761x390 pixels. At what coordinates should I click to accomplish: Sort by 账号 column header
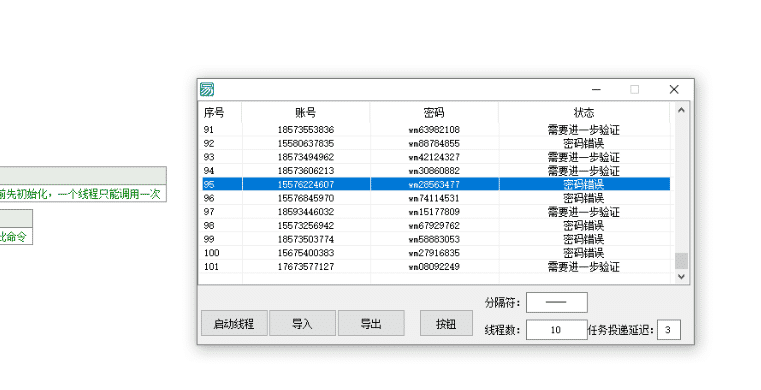coord(306,113)
